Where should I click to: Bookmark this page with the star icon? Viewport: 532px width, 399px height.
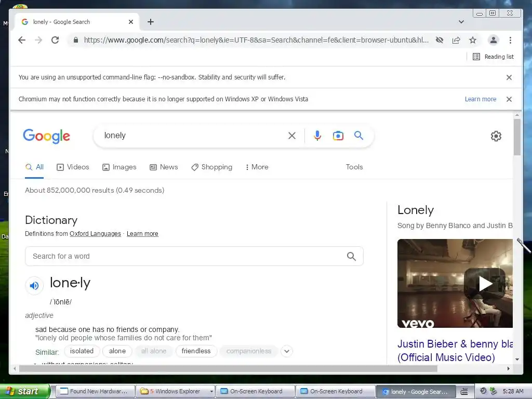pyautogui.click(x=473, y=40)
